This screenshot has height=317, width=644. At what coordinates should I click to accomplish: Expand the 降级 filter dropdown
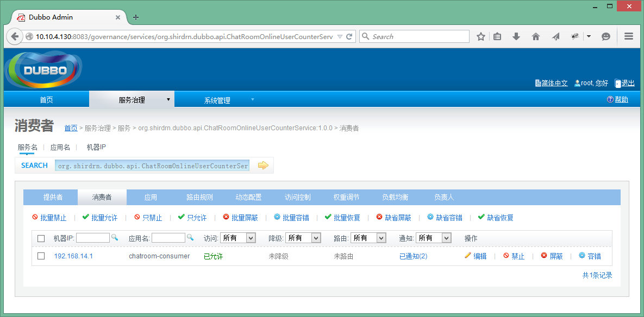[303, 238]
